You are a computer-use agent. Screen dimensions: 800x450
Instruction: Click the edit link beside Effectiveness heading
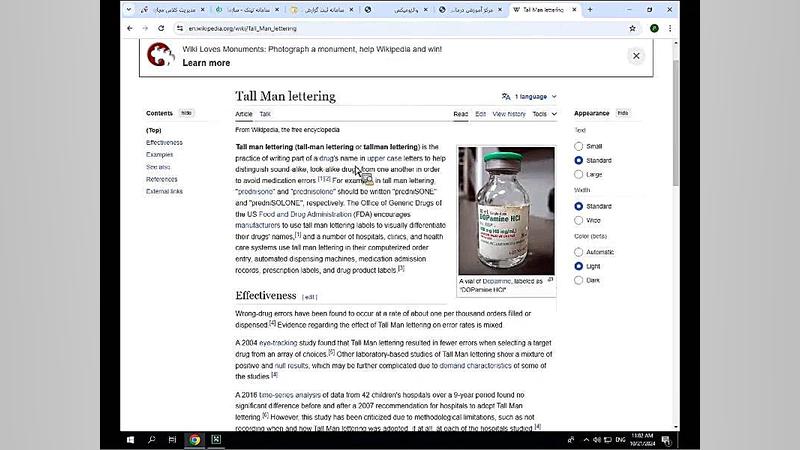point(310,297)
